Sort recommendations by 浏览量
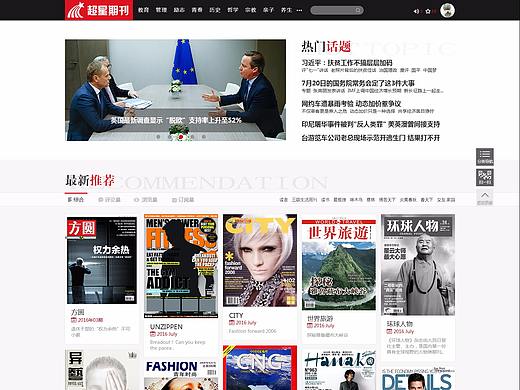The width and height of the screenshot is (520, 390). (x=146, y=200)
